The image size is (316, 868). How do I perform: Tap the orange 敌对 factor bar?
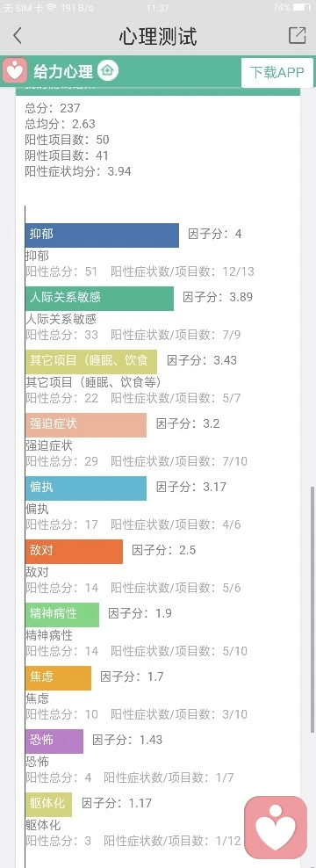[74, 552]
